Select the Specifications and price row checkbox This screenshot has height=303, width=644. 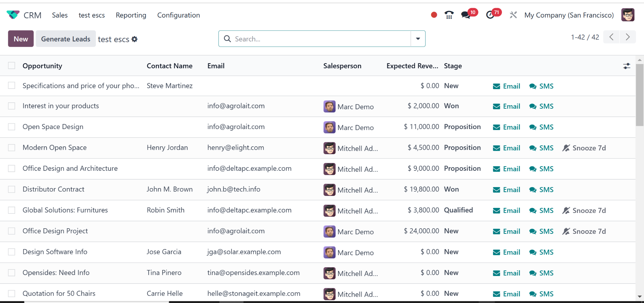click(x=12, y=85)
